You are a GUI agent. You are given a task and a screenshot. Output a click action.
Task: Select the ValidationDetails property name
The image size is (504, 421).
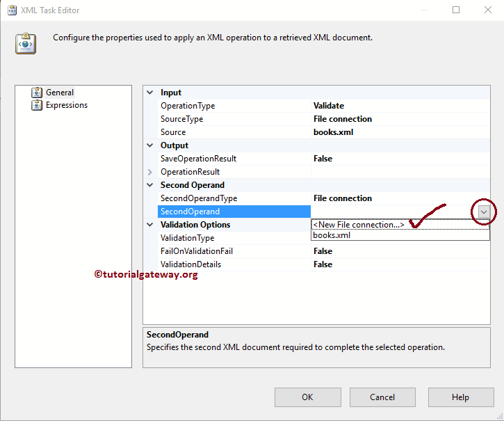point(191,264)
